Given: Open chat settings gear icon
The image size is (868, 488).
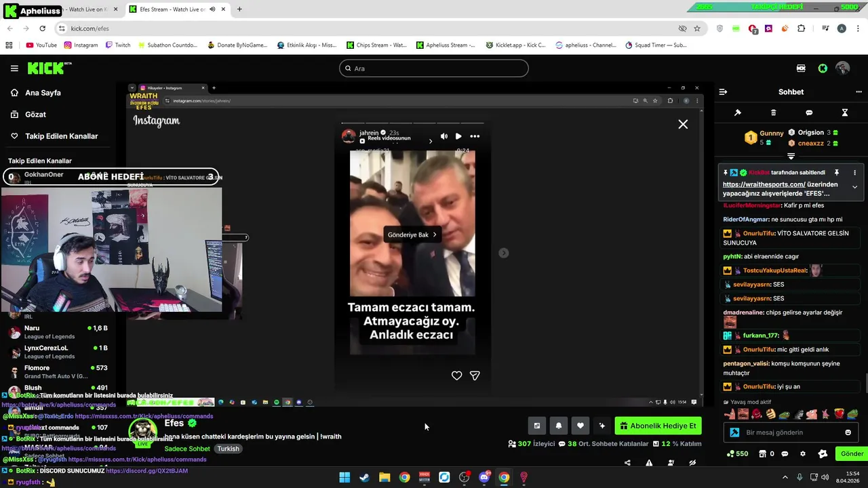Looking at the screenshot, I should click(x=803, y=454).
